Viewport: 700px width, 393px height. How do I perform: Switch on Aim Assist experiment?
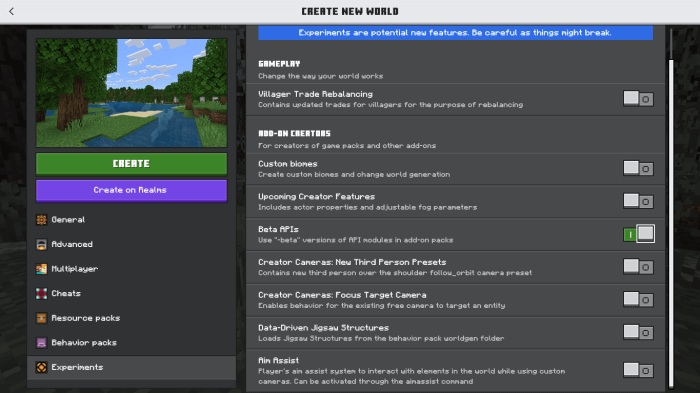point(638,370)
